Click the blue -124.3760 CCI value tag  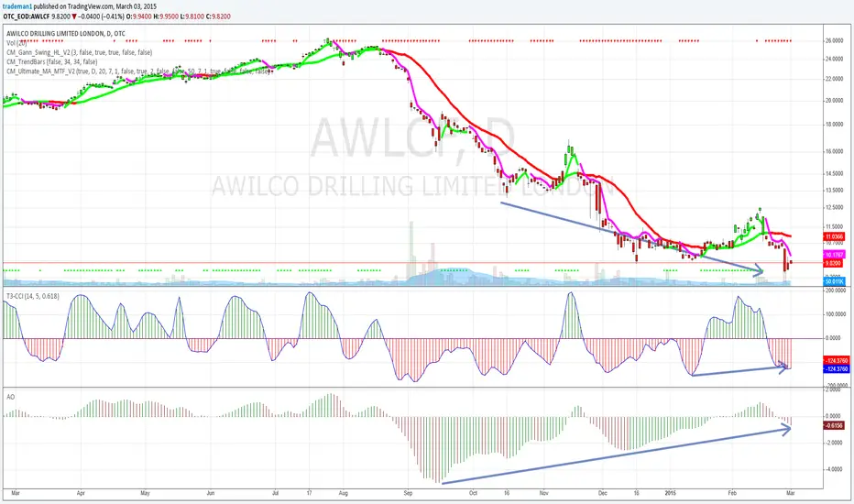pyautogui.click(x=837, y=369)
